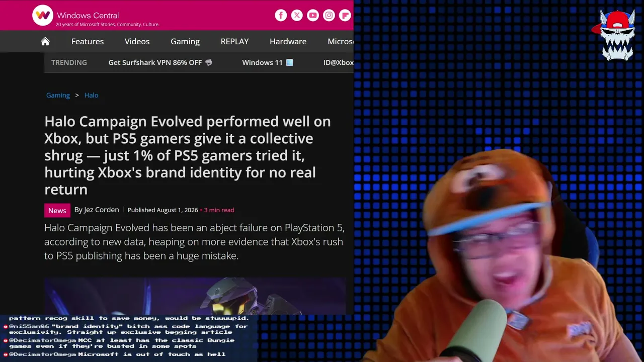644x362 pixels.
Task: Open the Master Chief article image
Action: [x=195, y=296]
